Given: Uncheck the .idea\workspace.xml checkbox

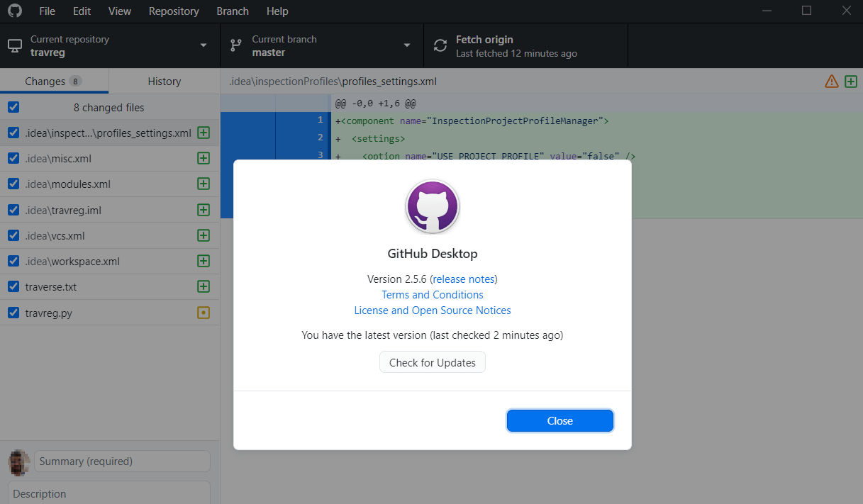Looking at the screenshot, I should [13, 261].
